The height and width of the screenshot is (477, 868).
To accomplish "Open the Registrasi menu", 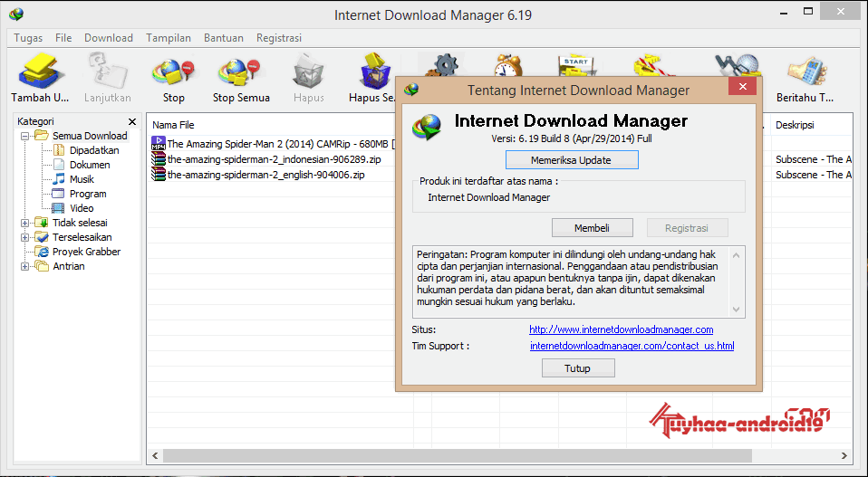I will [279, 38].
